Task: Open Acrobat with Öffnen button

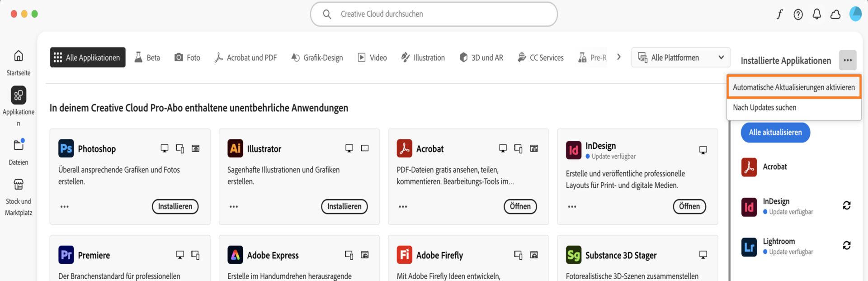Action: [520, 206]
